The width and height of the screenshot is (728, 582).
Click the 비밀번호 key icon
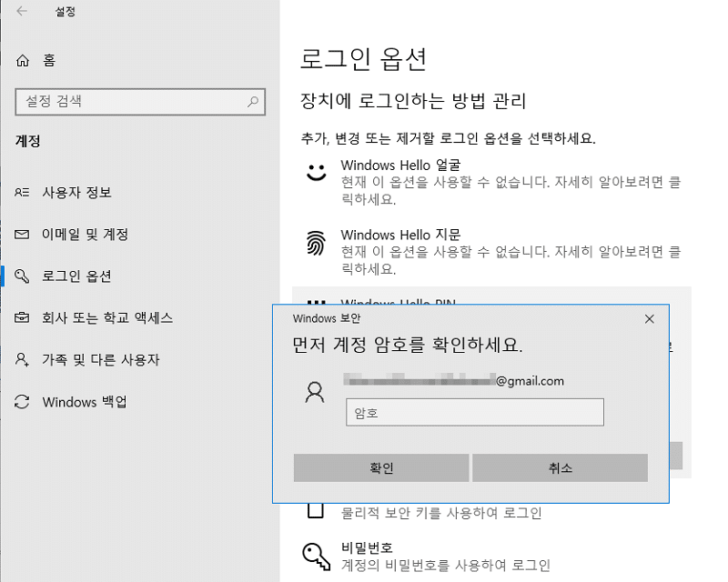pyautogui.click(x=316, y=556)
